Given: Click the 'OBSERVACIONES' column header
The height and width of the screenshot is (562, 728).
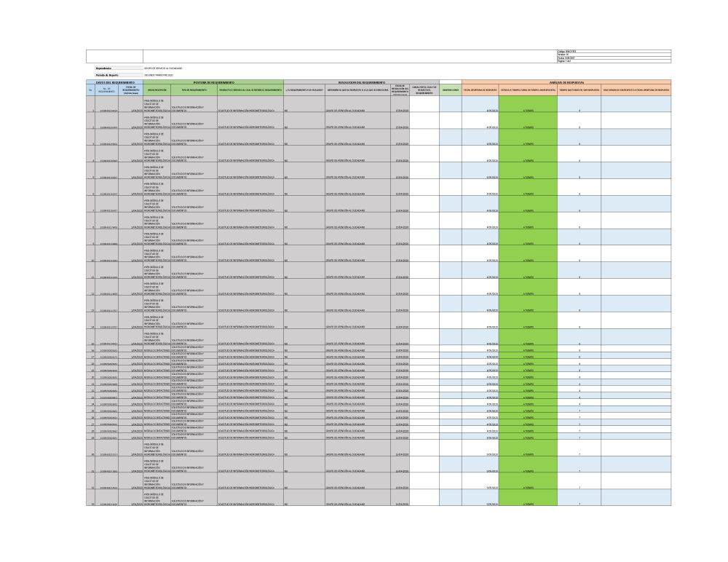Looking at the screenshot, I should (451, 90).
